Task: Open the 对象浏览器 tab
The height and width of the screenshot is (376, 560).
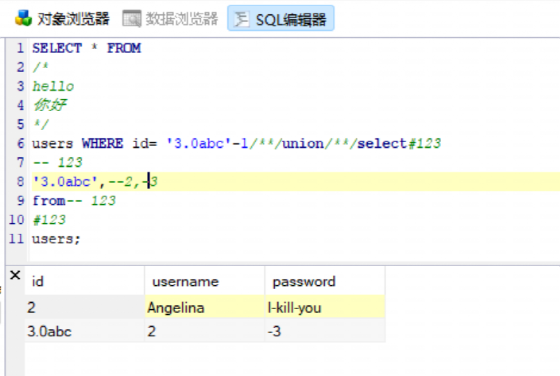Action: click(62, 19)
